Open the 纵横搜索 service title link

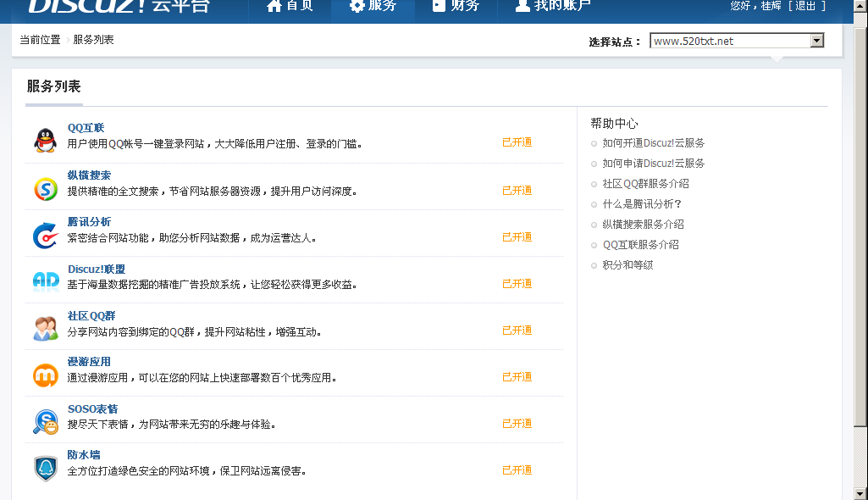[89, 175]
